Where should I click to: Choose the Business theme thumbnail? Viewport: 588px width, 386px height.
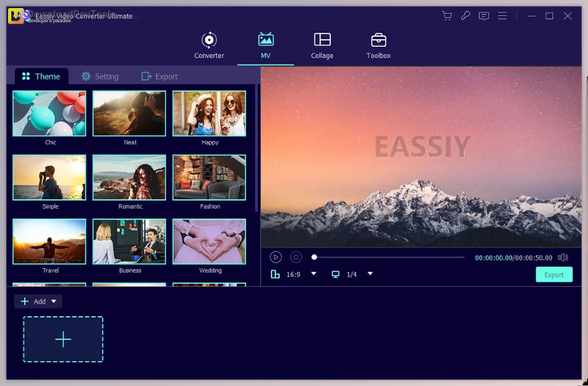click(129, 242)
